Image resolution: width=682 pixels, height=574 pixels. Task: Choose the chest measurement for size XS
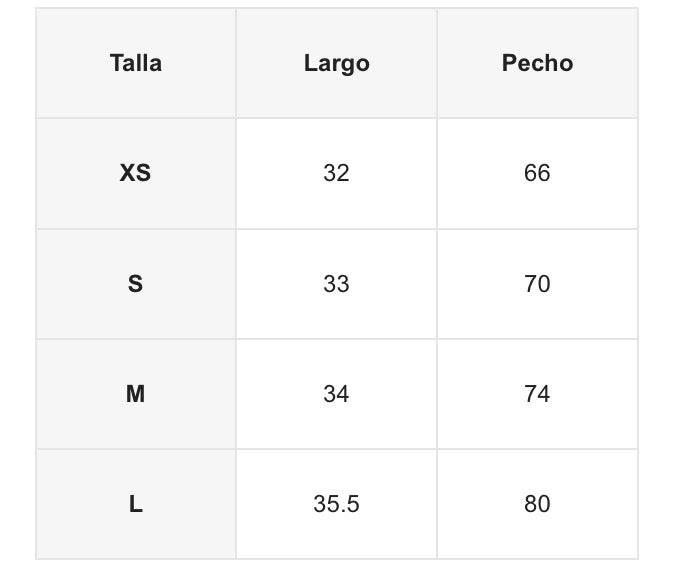tap(537, 173)
